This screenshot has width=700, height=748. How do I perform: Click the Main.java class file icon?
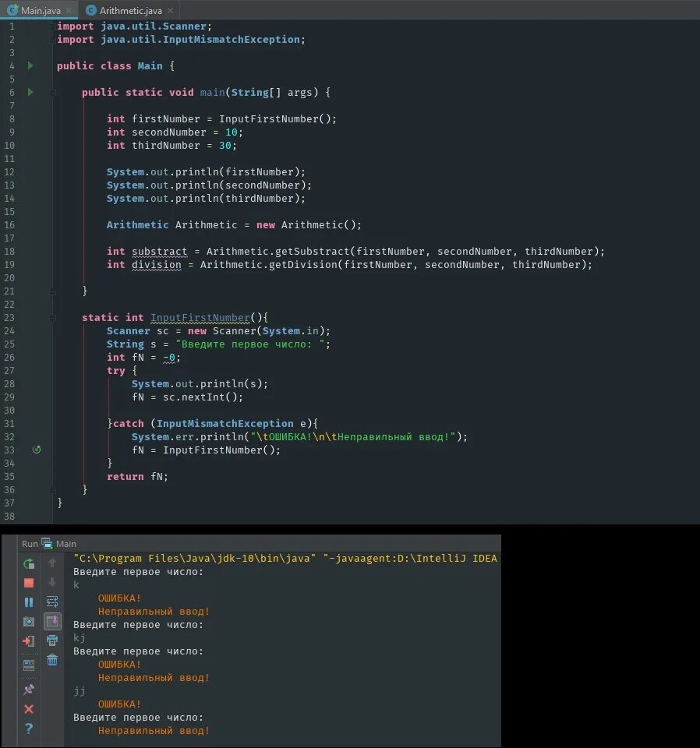tap(13, 10)
